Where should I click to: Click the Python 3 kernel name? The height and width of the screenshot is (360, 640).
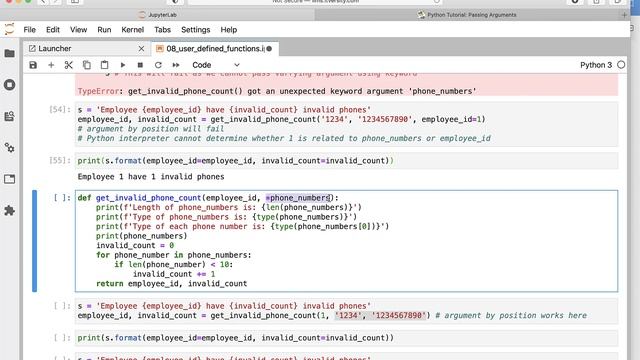[596, 65]
